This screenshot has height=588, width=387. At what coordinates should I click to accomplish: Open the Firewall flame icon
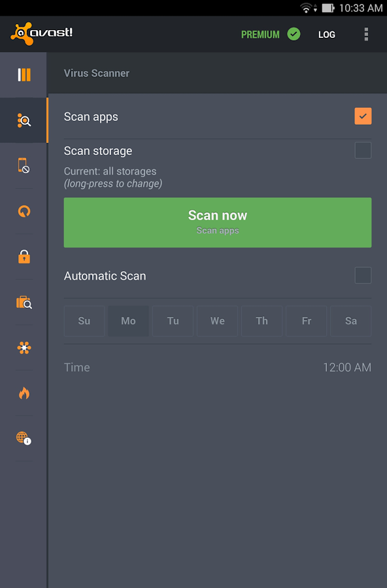pyautogui.click(x=24, y=393)
